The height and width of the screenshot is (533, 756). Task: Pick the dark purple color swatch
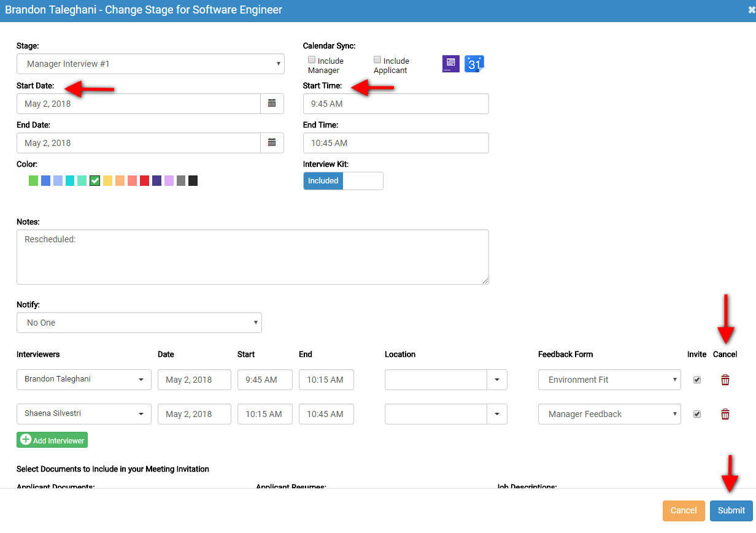tap(156, 181)
